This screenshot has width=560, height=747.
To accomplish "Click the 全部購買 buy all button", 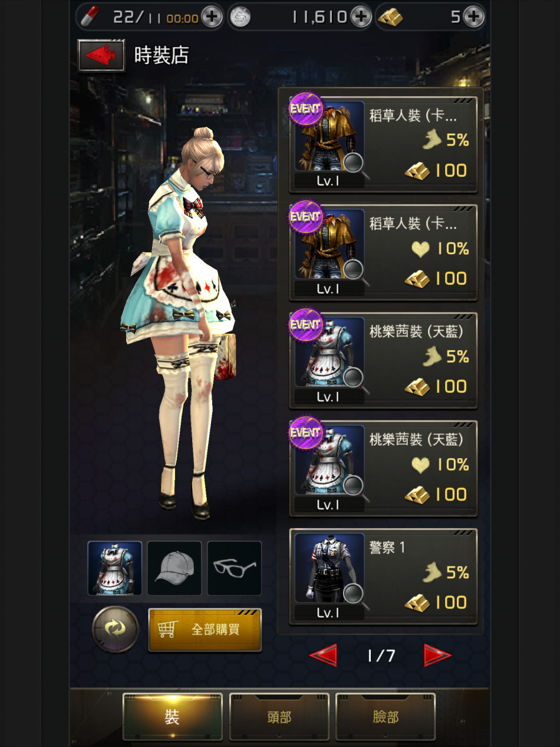I will click(x=205, y=630).
